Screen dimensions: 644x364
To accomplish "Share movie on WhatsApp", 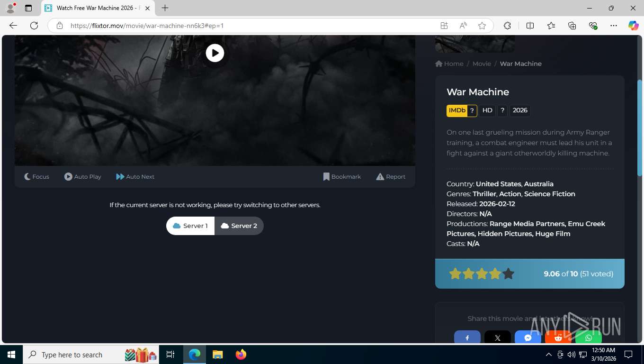I will click(589, 337).
